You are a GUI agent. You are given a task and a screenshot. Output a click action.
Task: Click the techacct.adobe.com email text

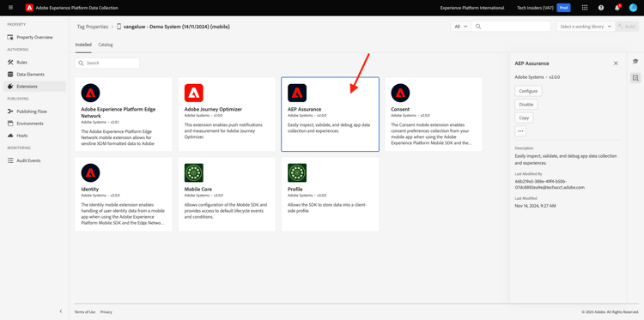(x=550, y=184)
